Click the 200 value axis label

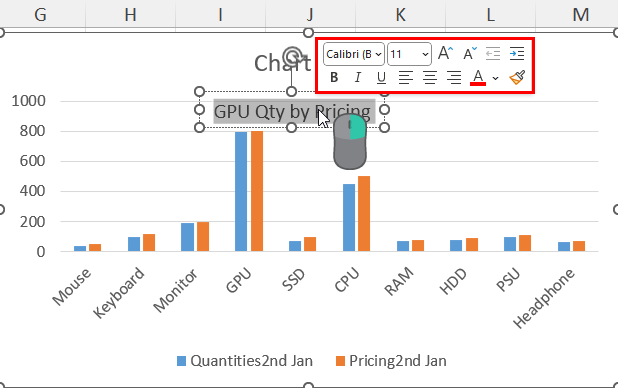pos(32,222)
